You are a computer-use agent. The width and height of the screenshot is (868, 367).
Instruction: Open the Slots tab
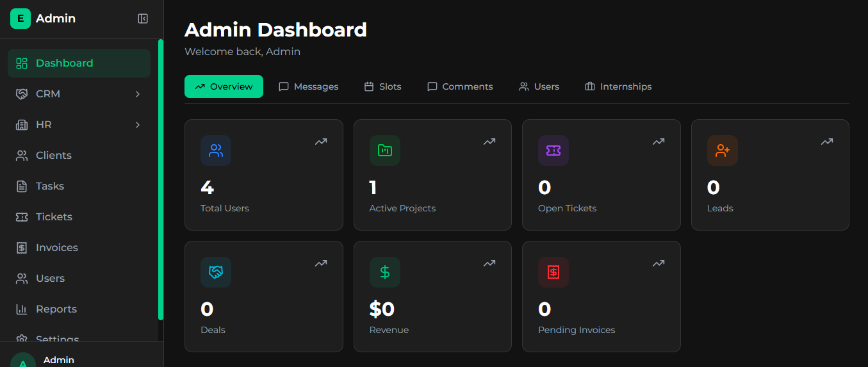pos(382,86)
